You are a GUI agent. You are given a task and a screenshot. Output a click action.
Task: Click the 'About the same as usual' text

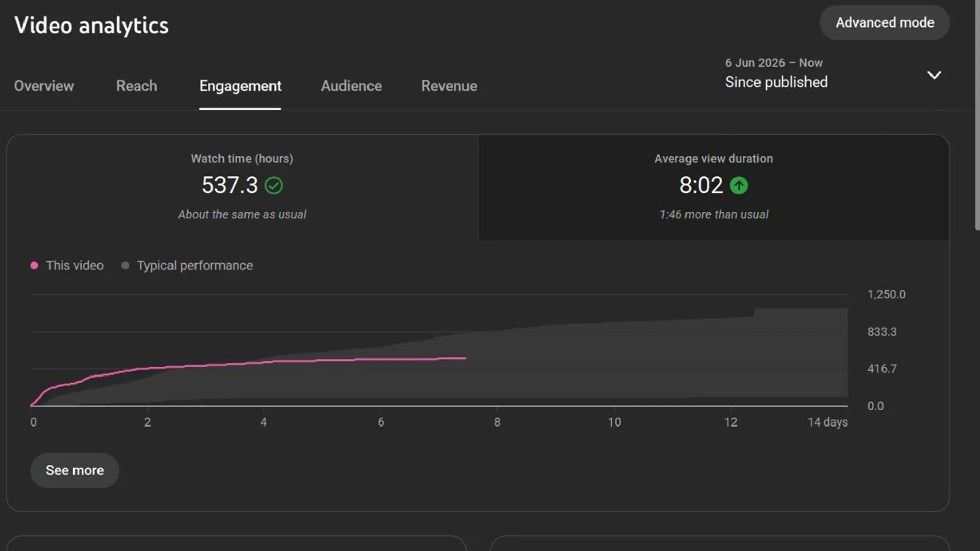242,215
